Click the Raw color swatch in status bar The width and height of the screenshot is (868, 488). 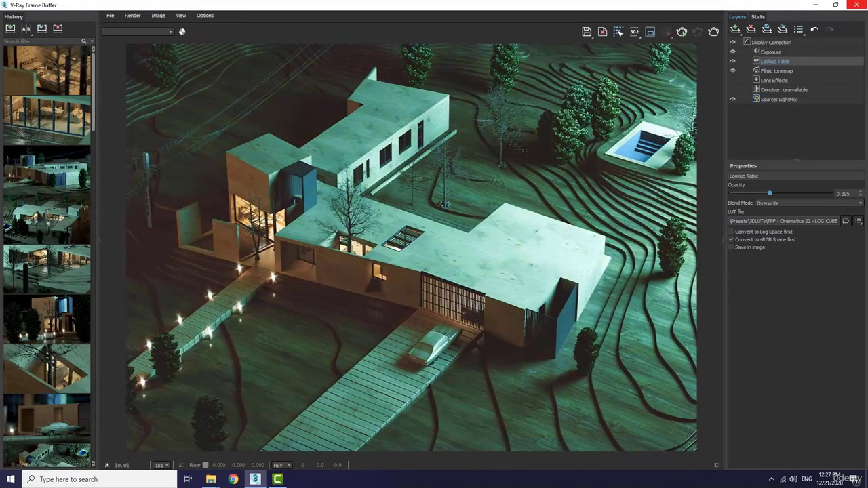[x=205, y=465]
